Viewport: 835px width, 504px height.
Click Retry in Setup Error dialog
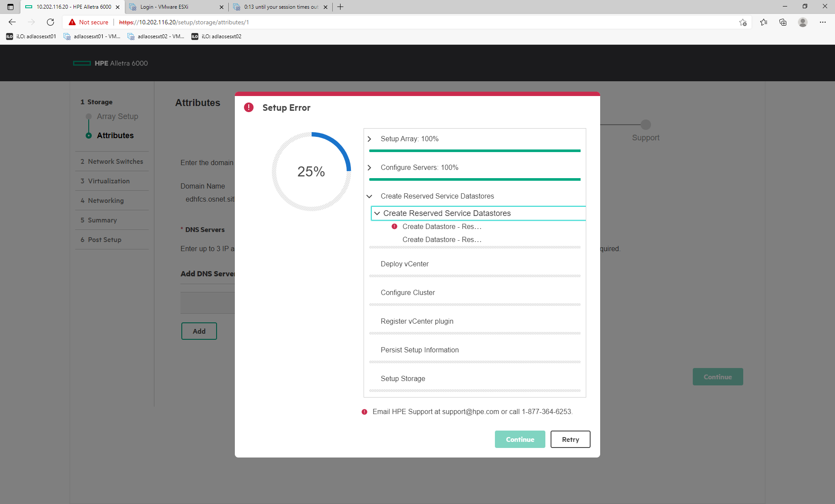570,439
